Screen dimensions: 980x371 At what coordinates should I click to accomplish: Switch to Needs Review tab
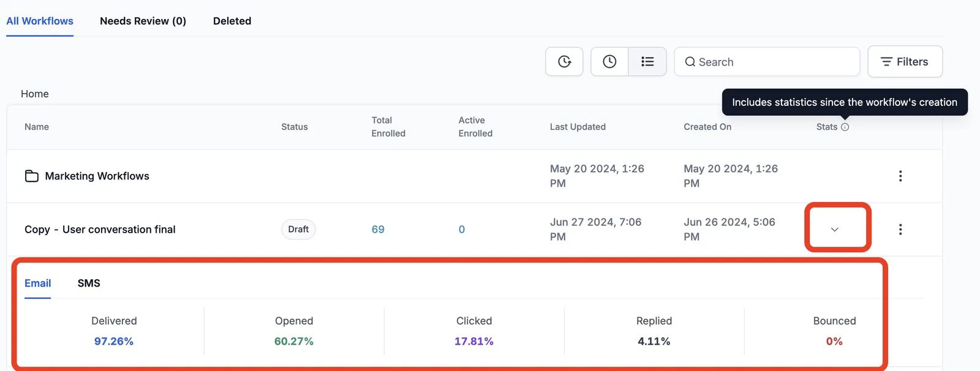coord(143,21)
